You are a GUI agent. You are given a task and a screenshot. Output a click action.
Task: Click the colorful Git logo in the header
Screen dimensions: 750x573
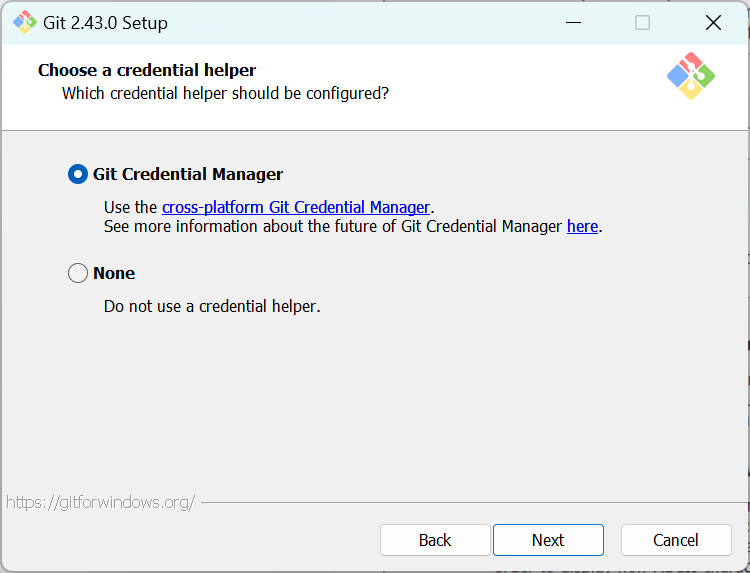point(691,76)
